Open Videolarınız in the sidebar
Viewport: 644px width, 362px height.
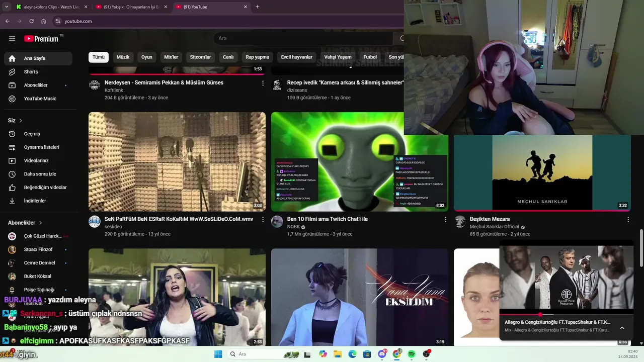pos(38,160)
